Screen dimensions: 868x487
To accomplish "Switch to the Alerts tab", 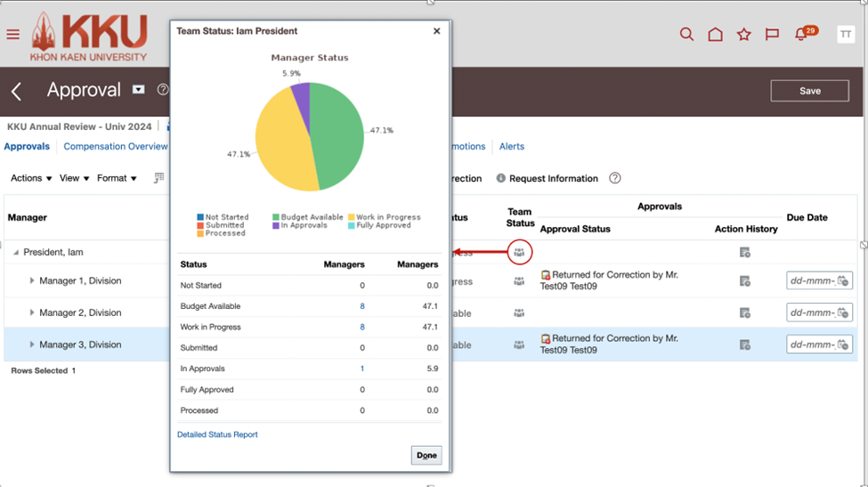I will tap(511, 147).
